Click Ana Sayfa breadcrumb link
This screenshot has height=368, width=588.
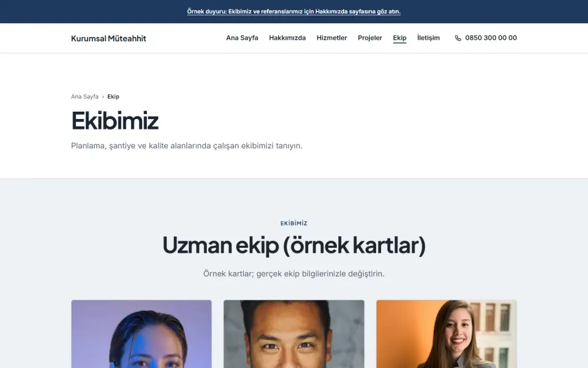[85, 96]
